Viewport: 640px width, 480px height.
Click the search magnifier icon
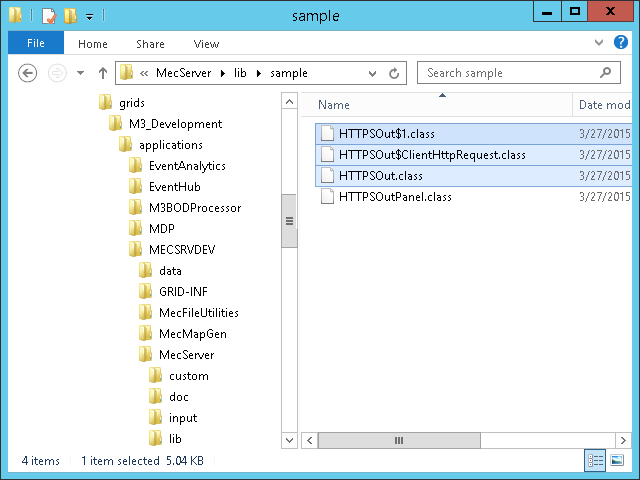tap(604, 73)
